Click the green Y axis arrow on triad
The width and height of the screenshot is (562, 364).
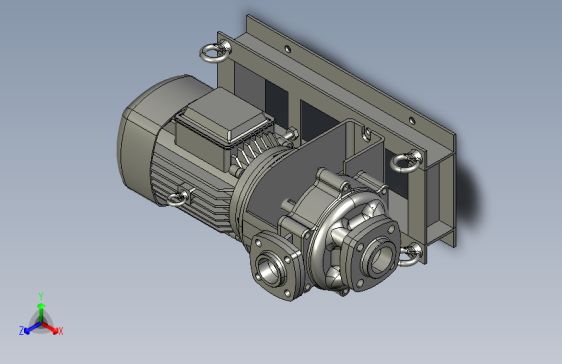41,312
